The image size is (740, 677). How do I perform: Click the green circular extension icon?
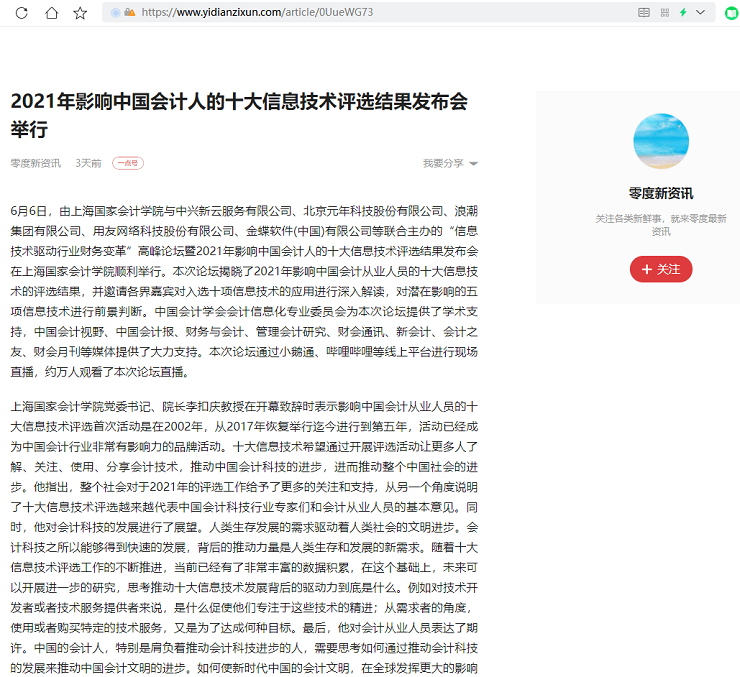coord(731,13)
